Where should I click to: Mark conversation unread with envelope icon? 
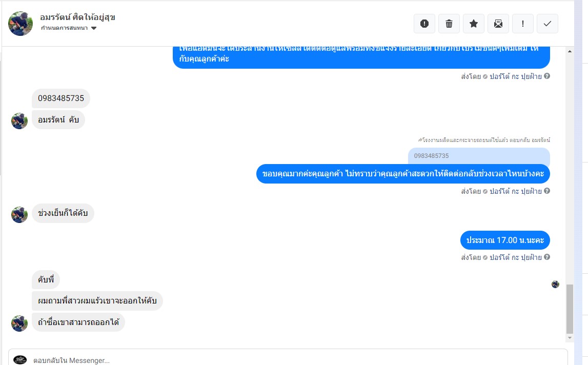(498, 24)
